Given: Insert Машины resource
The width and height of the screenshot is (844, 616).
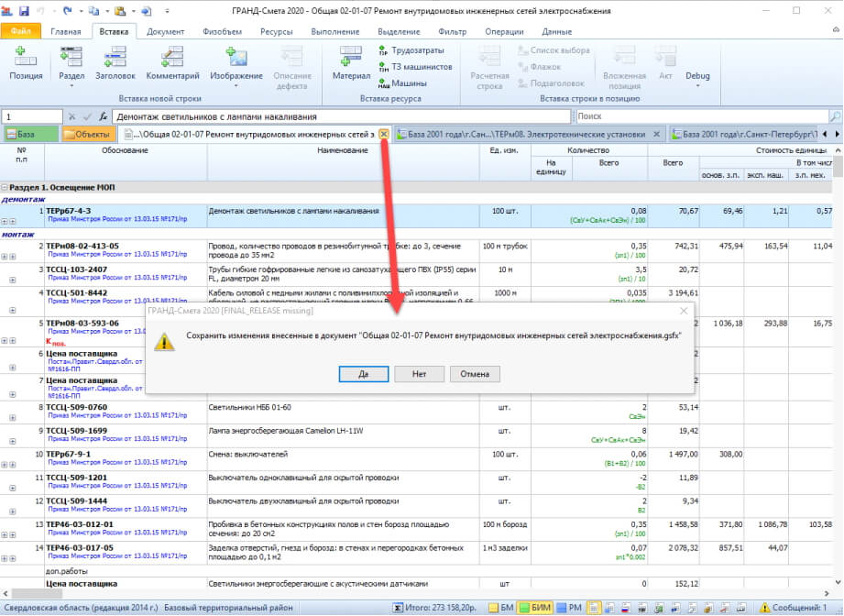Looking at the screenshot, I should (402, 83).
